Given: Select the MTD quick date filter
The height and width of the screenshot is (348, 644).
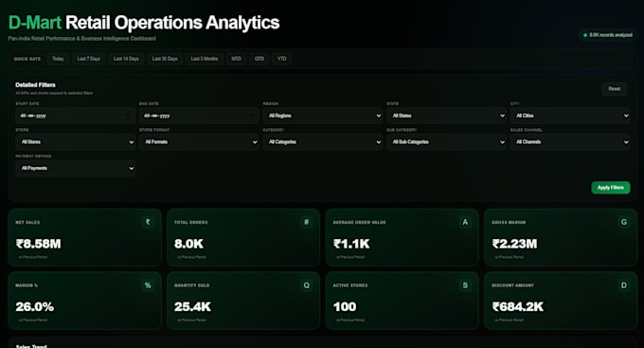Looking at the screenshot, I should 236,59.
